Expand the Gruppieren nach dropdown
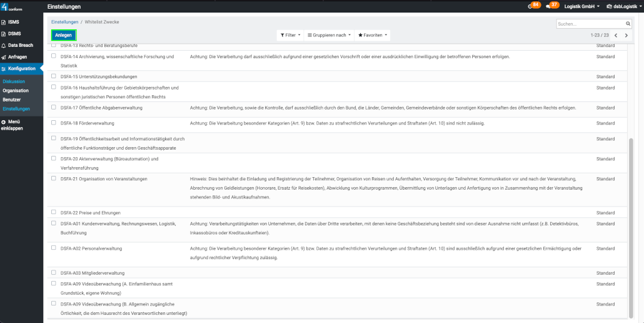644x323 pixels. click(329, 35)
